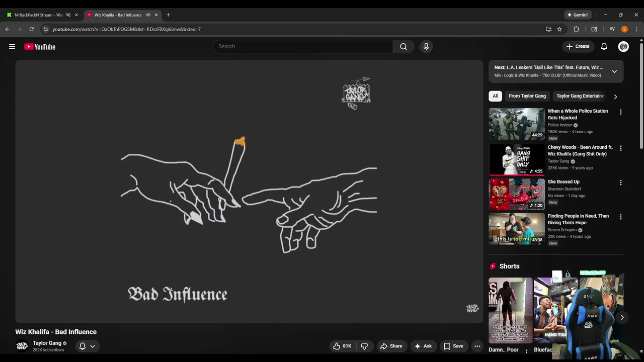This screenshot has width=644, height=362.
Task: Click Steven Schapiro channel name
Action: point(562,230)
